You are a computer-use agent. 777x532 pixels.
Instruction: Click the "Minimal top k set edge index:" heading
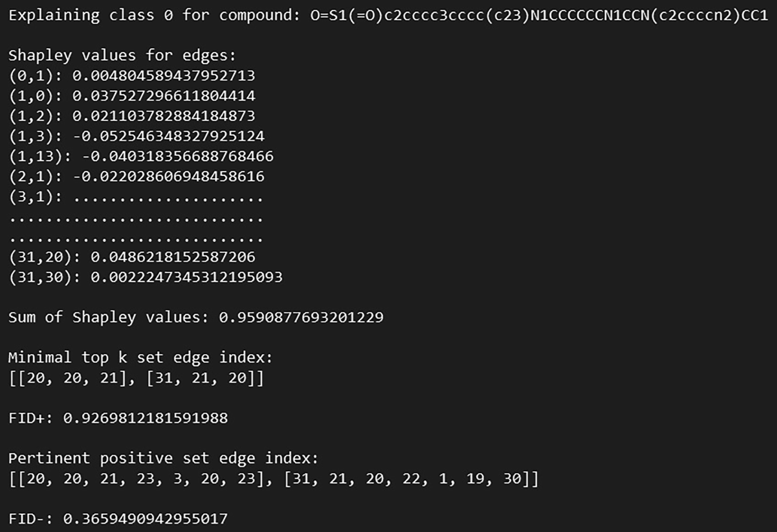[x=140, y=358]
